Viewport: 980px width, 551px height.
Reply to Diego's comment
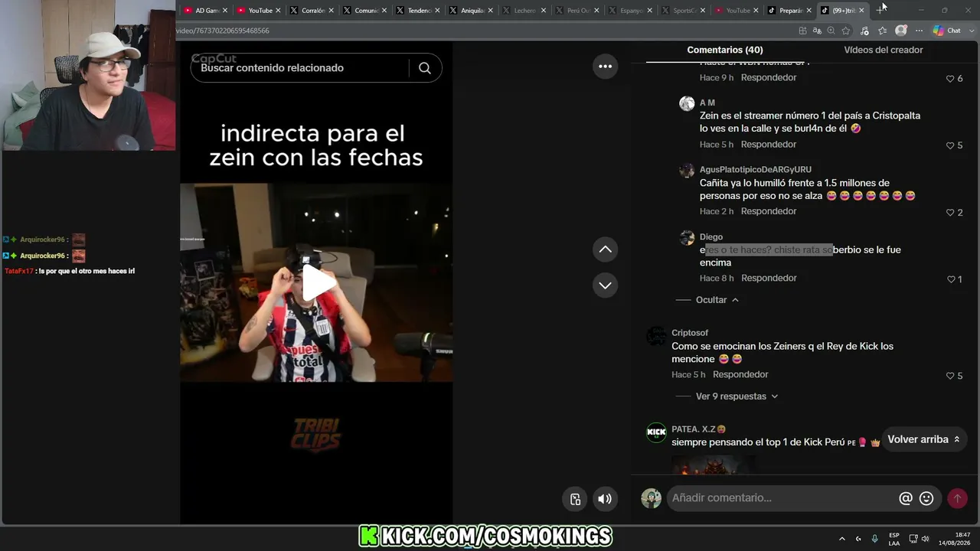[x=769, y=278]
